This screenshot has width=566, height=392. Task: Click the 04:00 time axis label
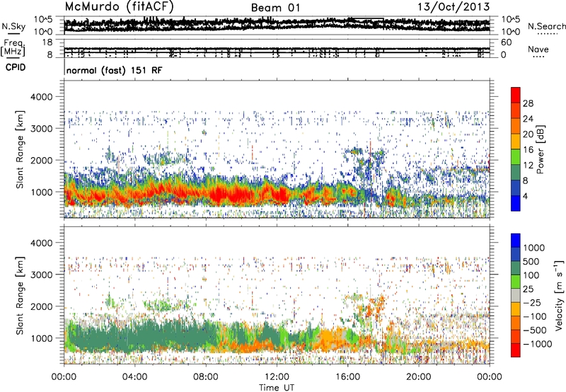pyautogui.click(x=134, y=377)
